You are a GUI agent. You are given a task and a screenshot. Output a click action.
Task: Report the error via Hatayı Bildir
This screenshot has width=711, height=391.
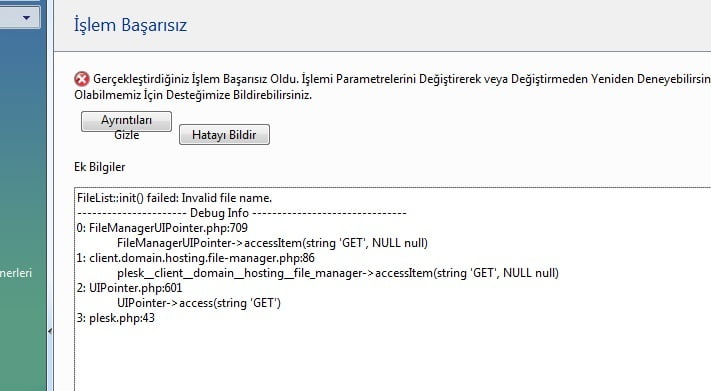(x=224, y=135)
